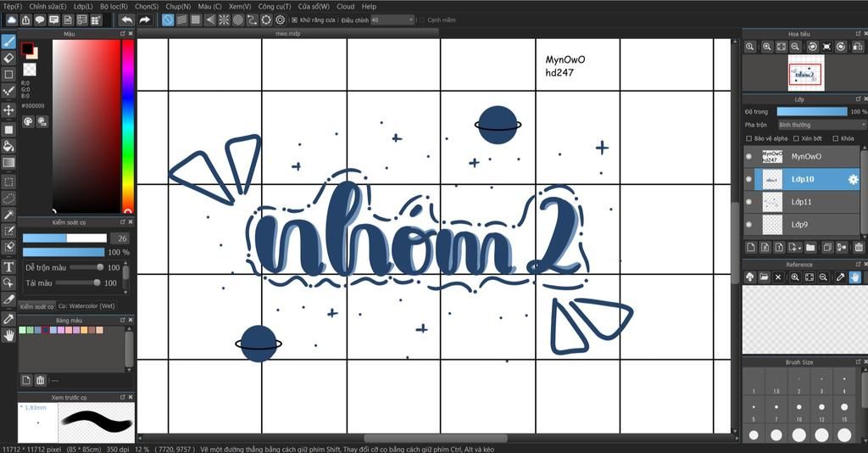Screen dimensions: 868x453
Task: Adjust the Độ trong layer opacity bar
Action: 812,111
